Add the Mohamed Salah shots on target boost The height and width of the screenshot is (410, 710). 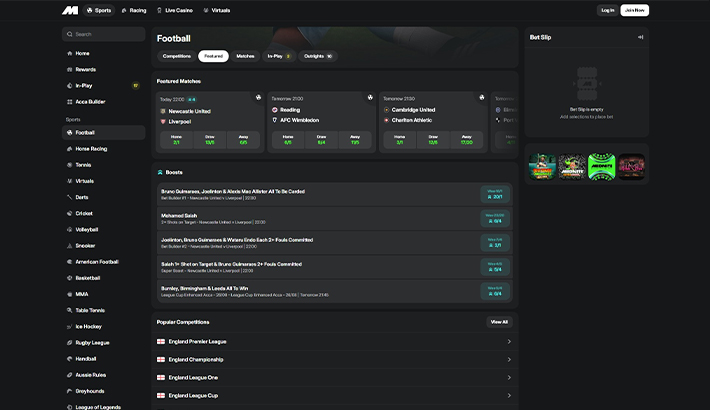pyautogui.click(x=495, y=218)
